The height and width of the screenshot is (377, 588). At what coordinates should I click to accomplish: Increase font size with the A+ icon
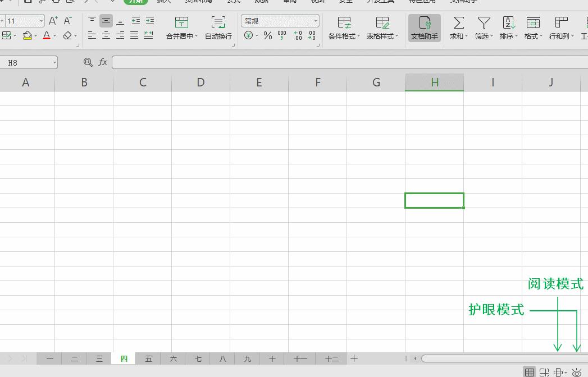click(x=53, y=21)
